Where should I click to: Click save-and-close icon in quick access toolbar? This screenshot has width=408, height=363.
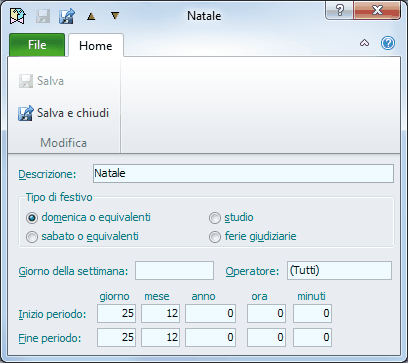click(67, 16)
